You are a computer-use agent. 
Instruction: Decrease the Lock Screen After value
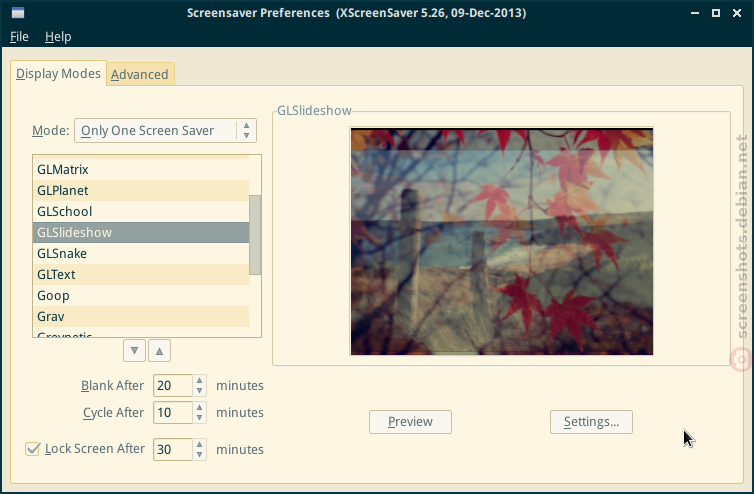click(200, 455)
